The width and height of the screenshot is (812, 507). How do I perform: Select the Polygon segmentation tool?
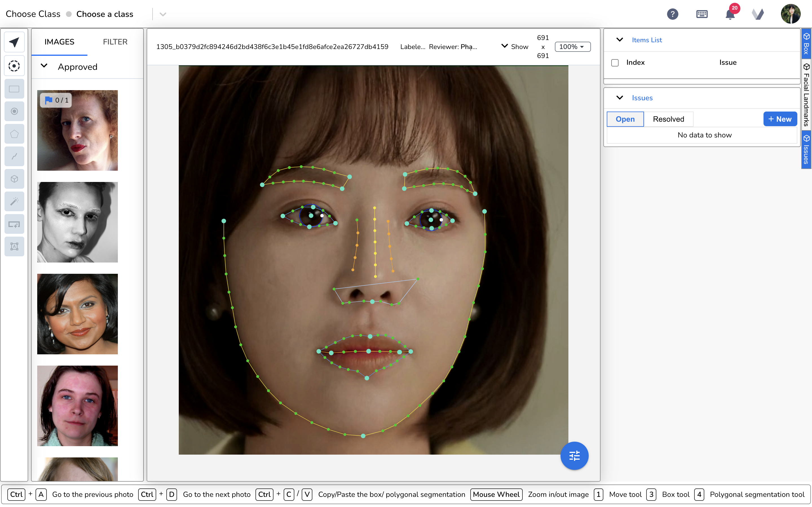click(14, 134)
